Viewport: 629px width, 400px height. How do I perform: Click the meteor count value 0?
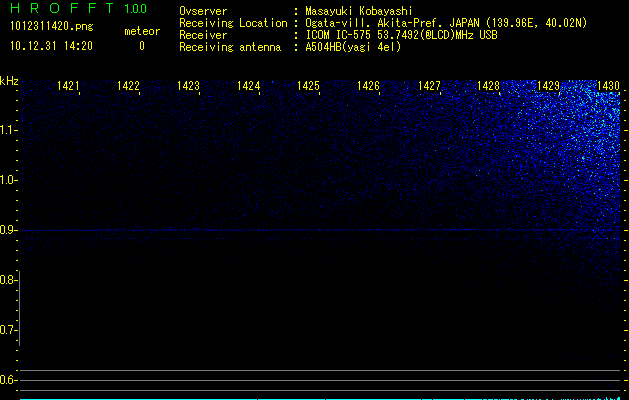pyautogui.click(x=142, y=46)
